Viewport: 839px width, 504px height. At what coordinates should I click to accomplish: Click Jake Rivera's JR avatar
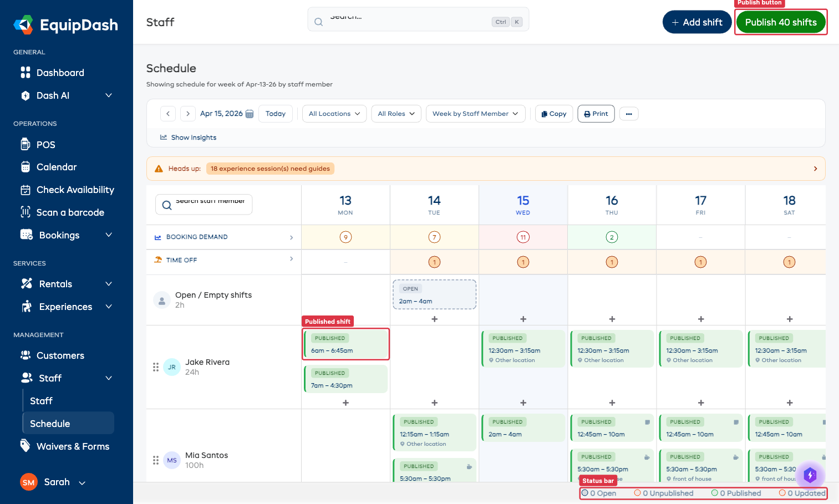click(x=172, y=367)
